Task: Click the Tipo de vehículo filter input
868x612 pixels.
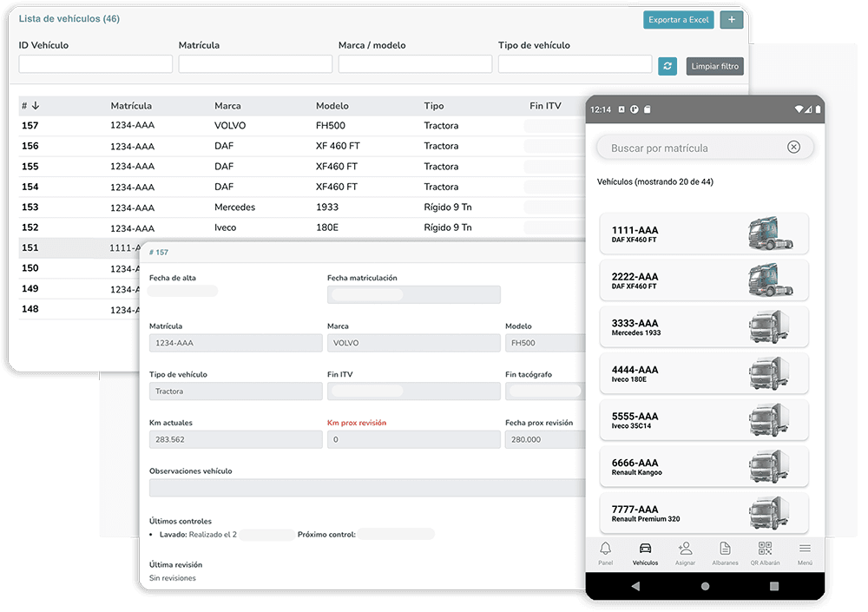Action: (x=575, y=63)
